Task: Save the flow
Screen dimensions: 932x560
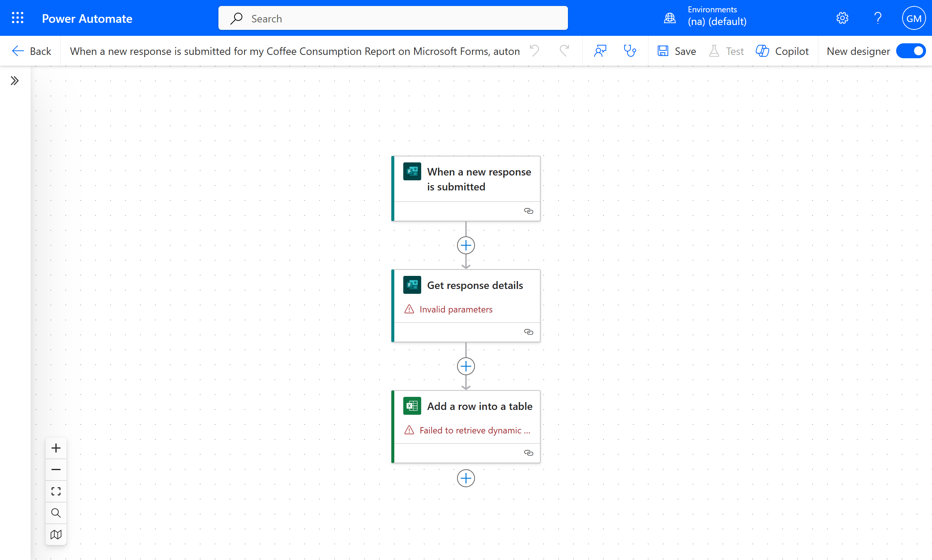Action: (x=676, y=51)
